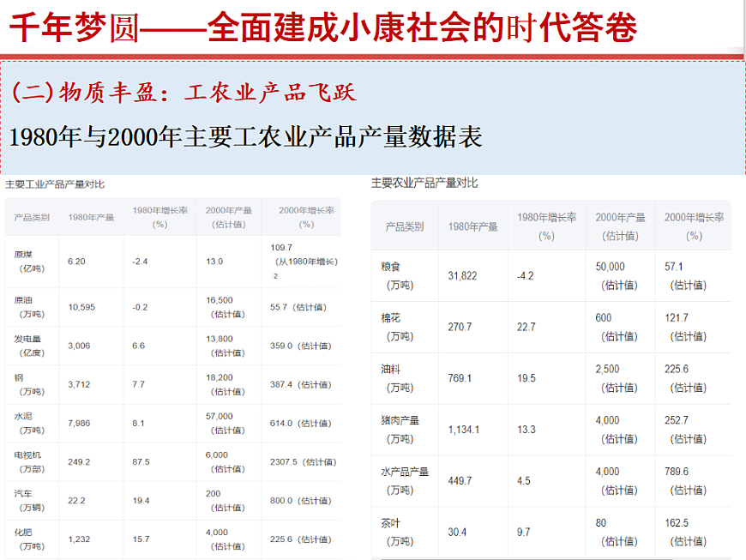Select the 粮食 (万吨) row label
Screen dimensions: 746x560
397,276
